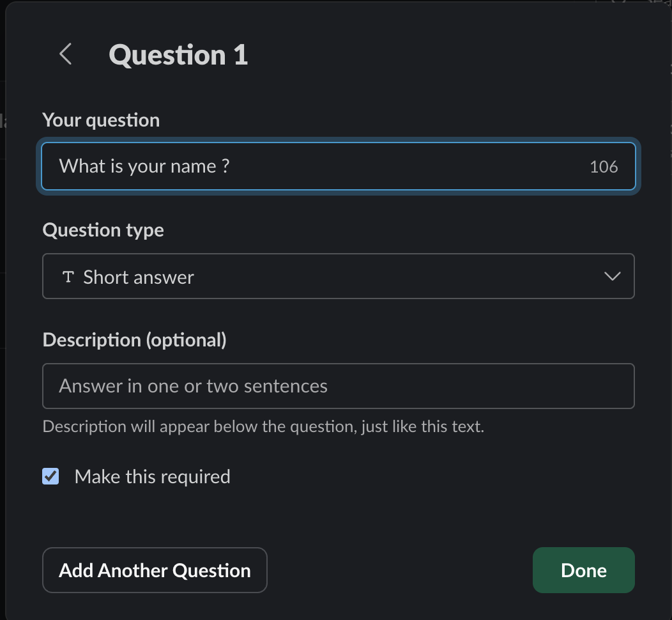
Task: Uncheck the Make this required checkbox
Action: 50,476
